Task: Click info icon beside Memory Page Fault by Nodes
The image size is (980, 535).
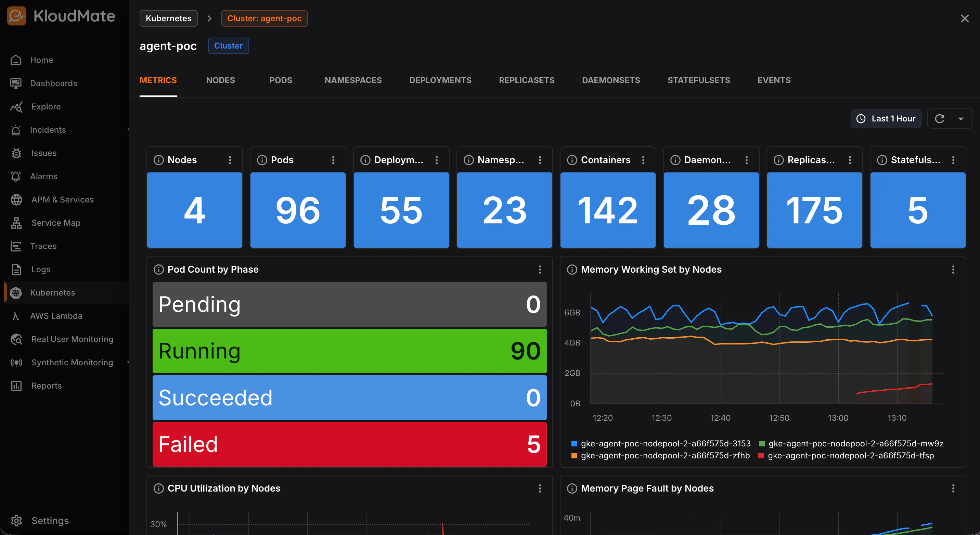Action: click(x=572, y=488)
